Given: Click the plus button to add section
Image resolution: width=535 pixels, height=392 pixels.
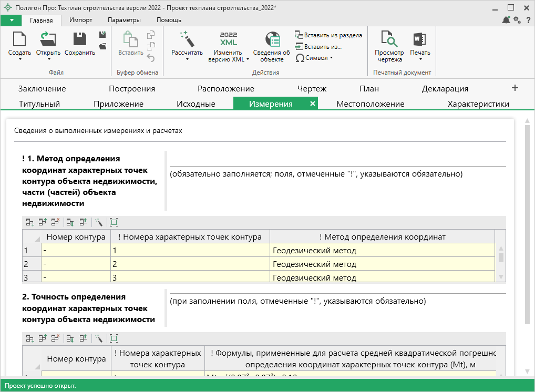Looking at the screenshot, I should point(515,88).
